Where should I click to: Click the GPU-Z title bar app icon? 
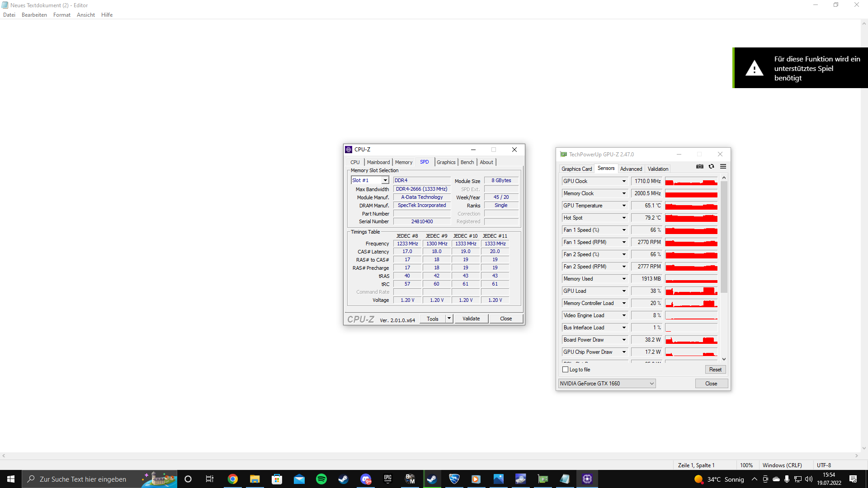[563, 155]
